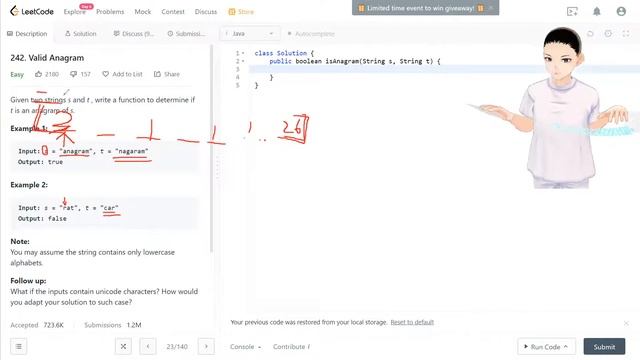Submit the solution
Screen dimensions: 640x360
tap(604, 347)
